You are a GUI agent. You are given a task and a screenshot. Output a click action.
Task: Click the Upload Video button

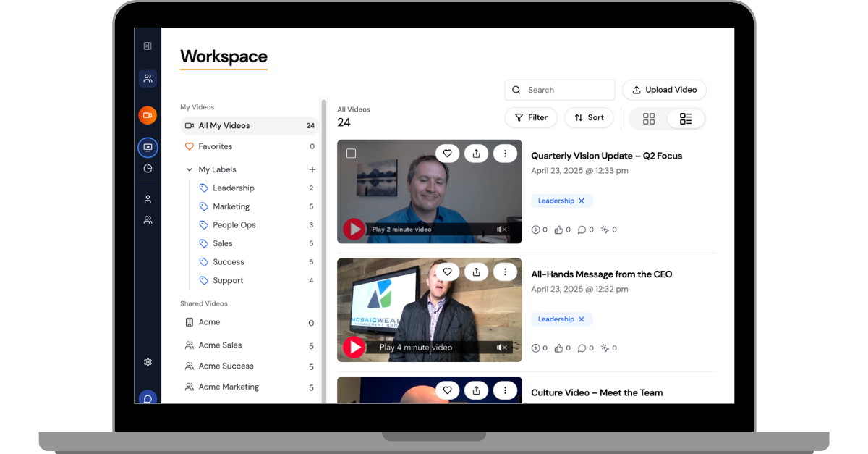coord(664,90)
